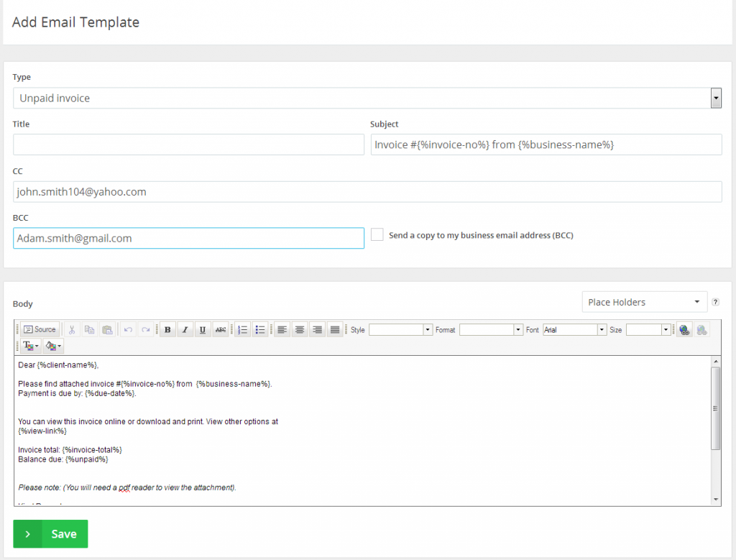Switch to Source view mode

[x=40, y=329]
